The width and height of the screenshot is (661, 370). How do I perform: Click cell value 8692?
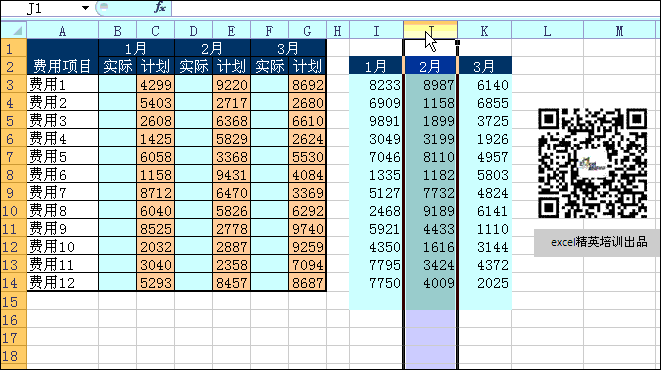coord(307,84)
